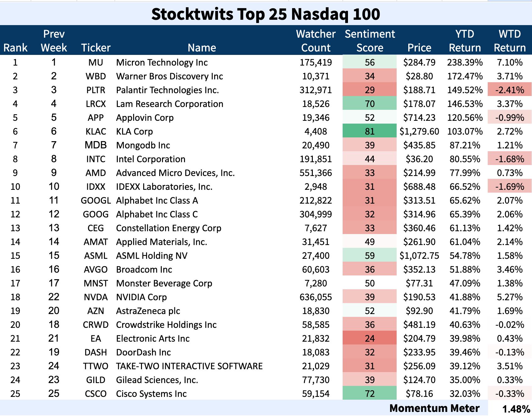
Task: Click Palantir's WTD return "-2.41%"
Action: (x=510, y=90)
